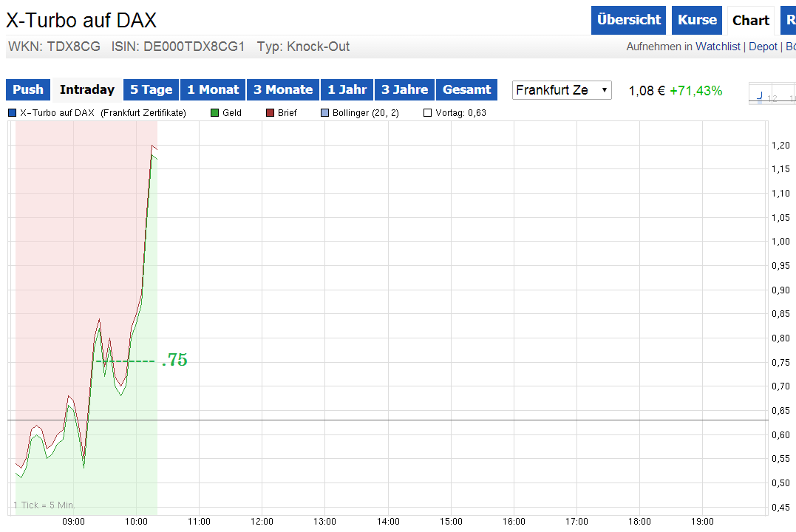796x532 pixels.
Task: Display the 1 Jahr chart
Action: tap(347, 89)
